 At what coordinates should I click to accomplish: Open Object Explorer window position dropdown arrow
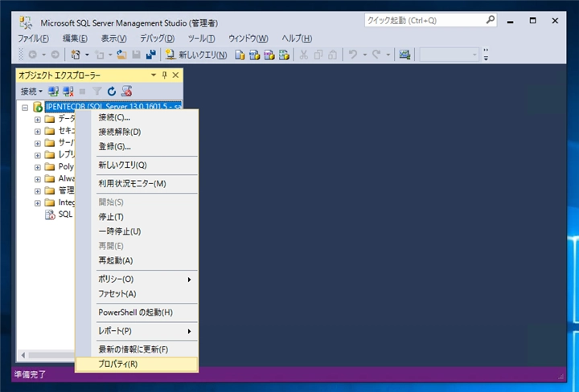pos(154,76)
